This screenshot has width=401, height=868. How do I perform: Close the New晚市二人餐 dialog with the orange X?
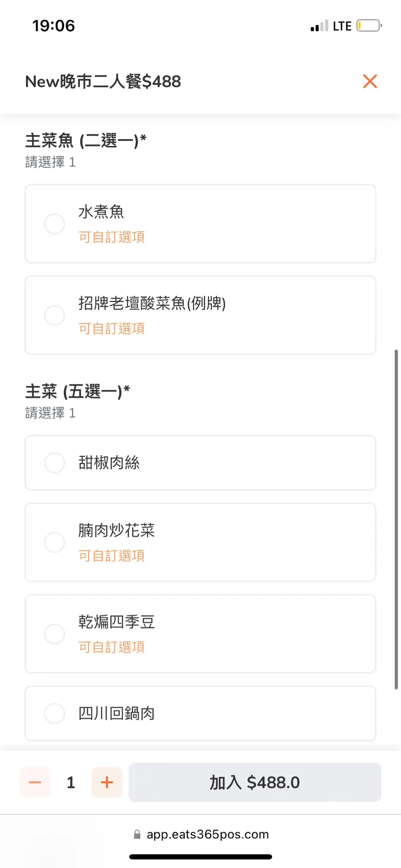click(370, 81)
